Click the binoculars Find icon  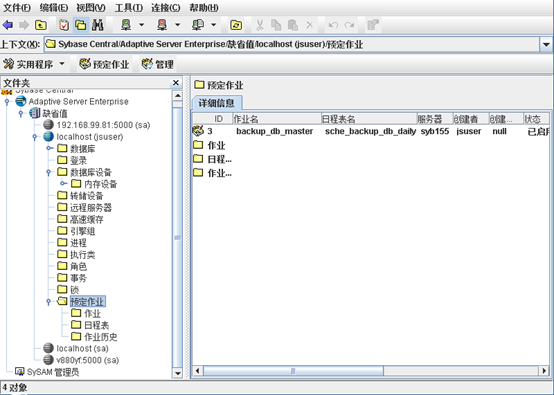click(x=98, y=25)
